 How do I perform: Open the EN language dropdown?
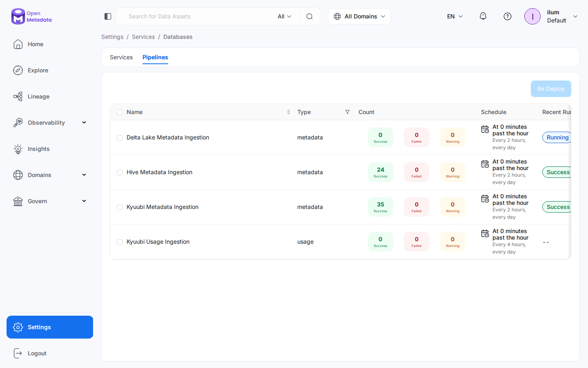pyautogui.click(x=455, y=16)
